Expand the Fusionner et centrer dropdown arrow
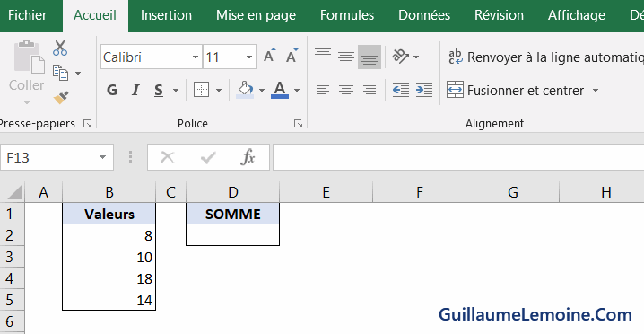Screen dimensions: 644x334 click(596, 90)
